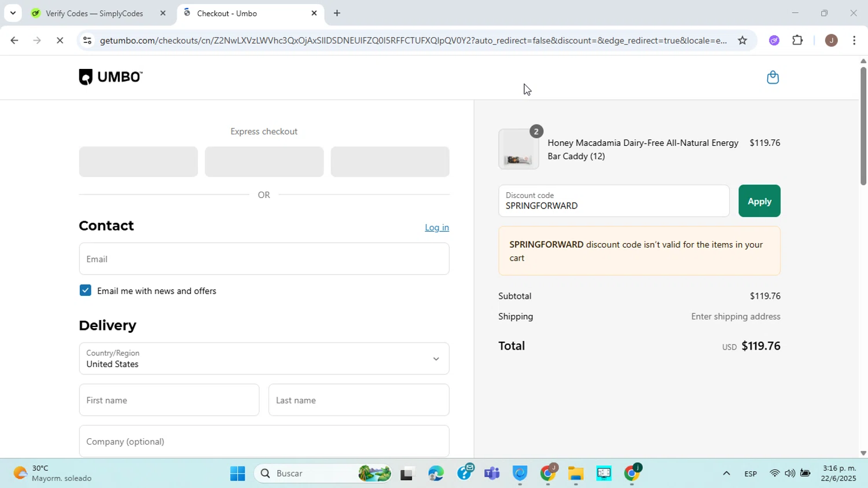Click the Honey Macadamia product thumbnail
The width and height of the screenshot is (868, 488).
click(518, 149)
